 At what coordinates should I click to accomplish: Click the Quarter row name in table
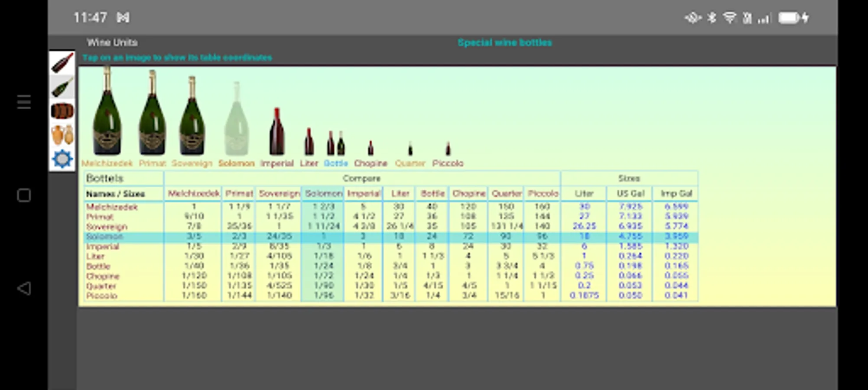point(101,286)
